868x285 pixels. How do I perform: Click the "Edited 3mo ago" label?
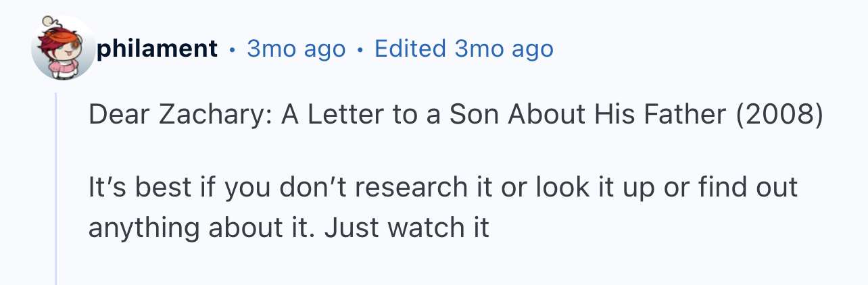click(464, 49)
